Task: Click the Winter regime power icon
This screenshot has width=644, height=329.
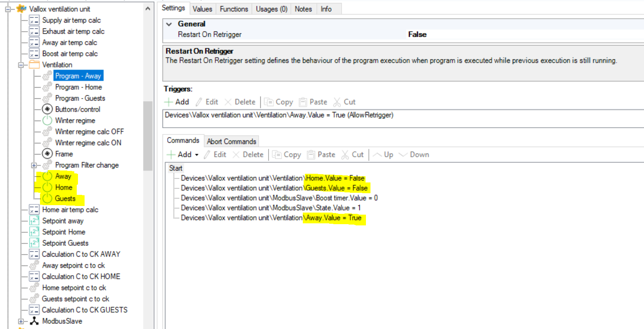Action: point(47,121)
